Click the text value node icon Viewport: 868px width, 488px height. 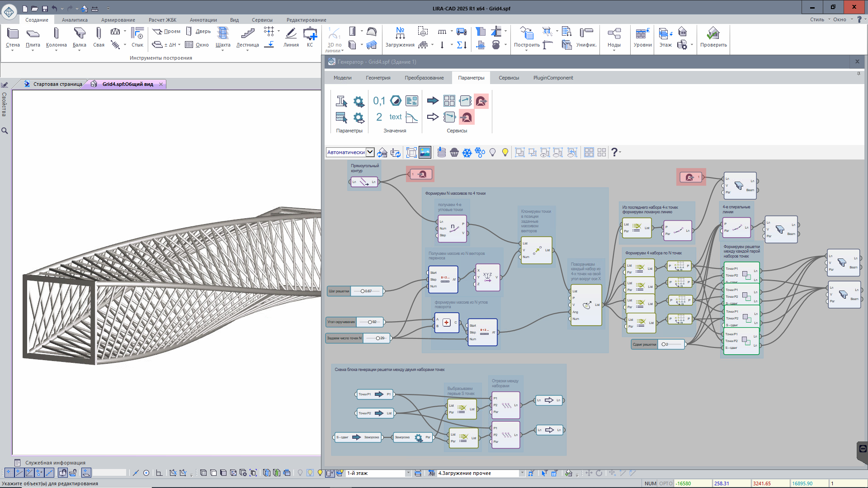(x=396, y=117)
